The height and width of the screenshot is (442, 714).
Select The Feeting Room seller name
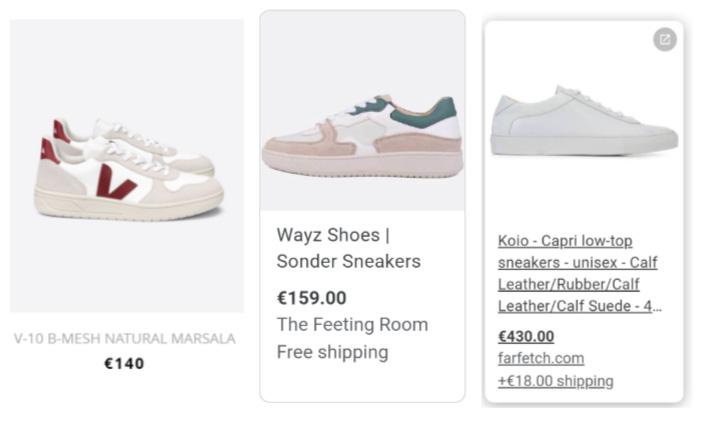pos(352,325)
